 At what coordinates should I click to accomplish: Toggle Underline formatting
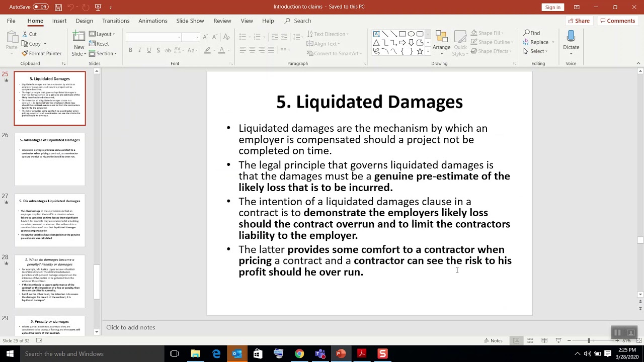pos(149,50)
